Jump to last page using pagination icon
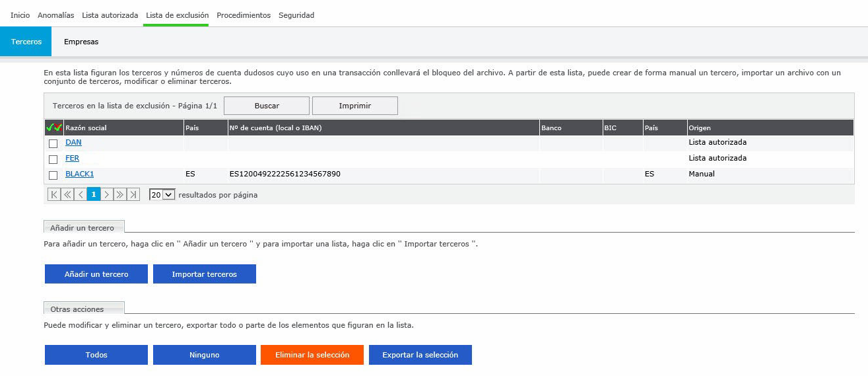 point(133,194)
